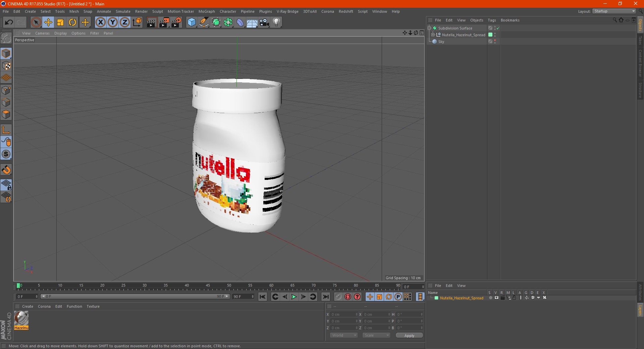Enable the Axis mode tool
644x349 pixels.
tap(6, 130)
